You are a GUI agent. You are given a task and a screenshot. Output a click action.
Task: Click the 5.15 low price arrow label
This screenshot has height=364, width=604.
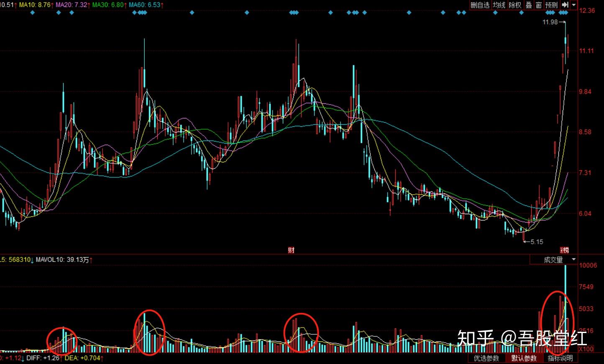(x=533, y=241)
